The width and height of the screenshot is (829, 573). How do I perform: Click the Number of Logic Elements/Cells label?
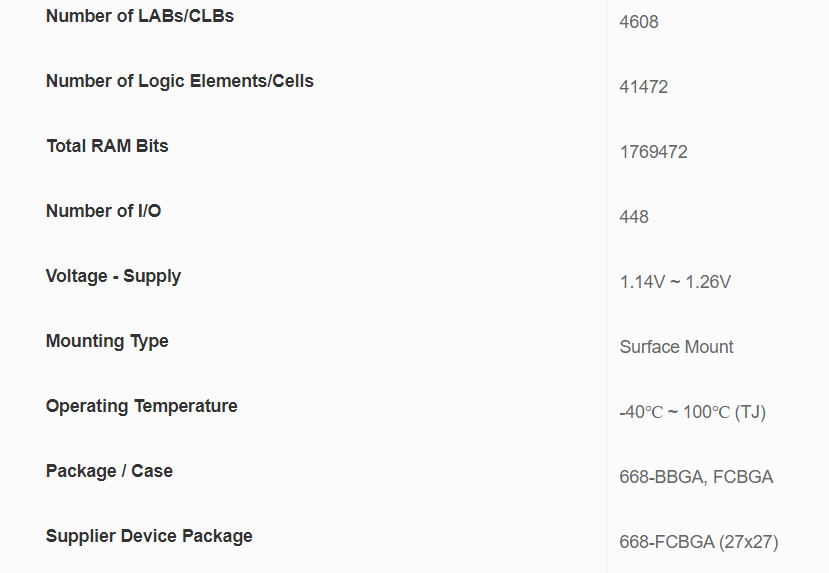(x=180, y=81)
